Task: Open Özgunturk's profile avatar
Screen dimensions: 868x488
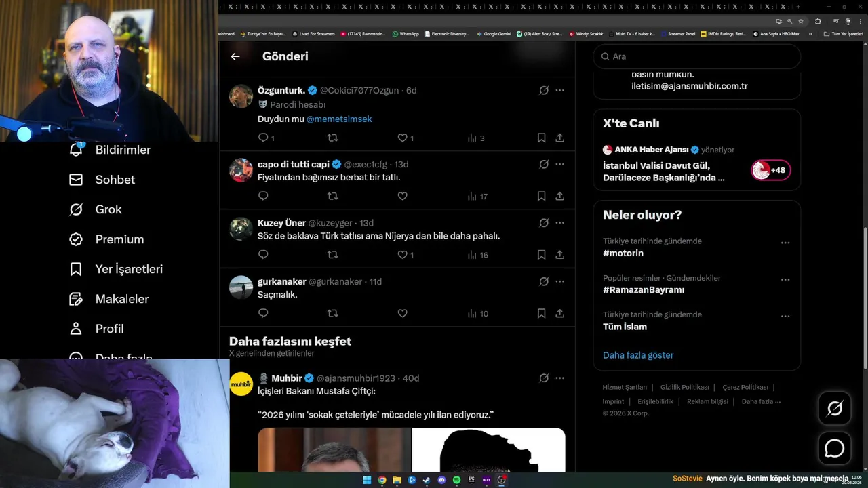Action: coord(241,96)
